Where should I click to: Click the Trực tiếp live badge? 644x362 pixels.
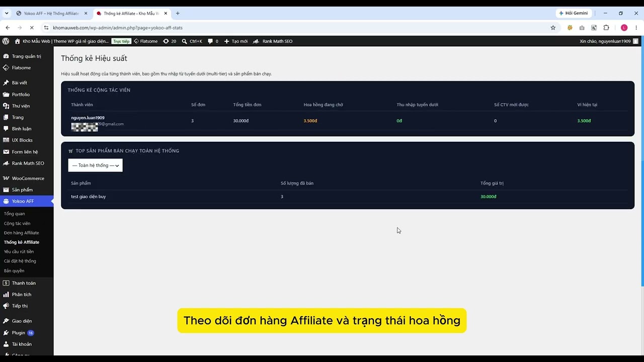[121, 41]
